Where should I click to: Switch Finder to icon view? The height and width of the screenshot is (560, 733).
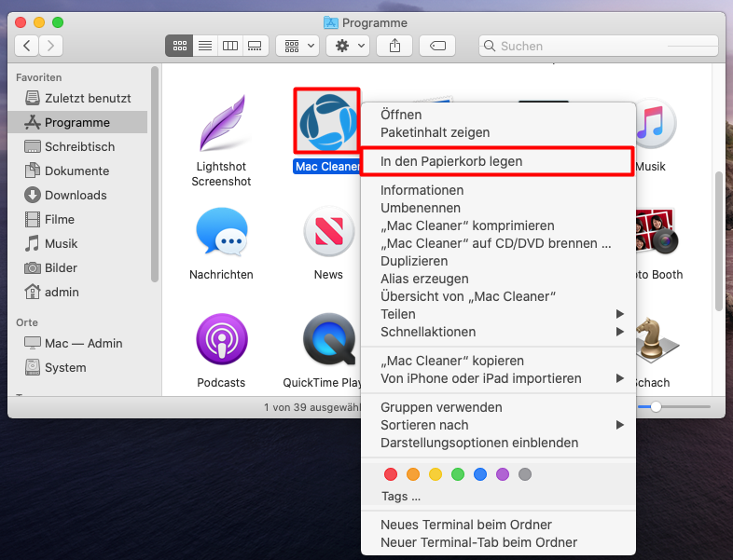(x=179, y=46)
